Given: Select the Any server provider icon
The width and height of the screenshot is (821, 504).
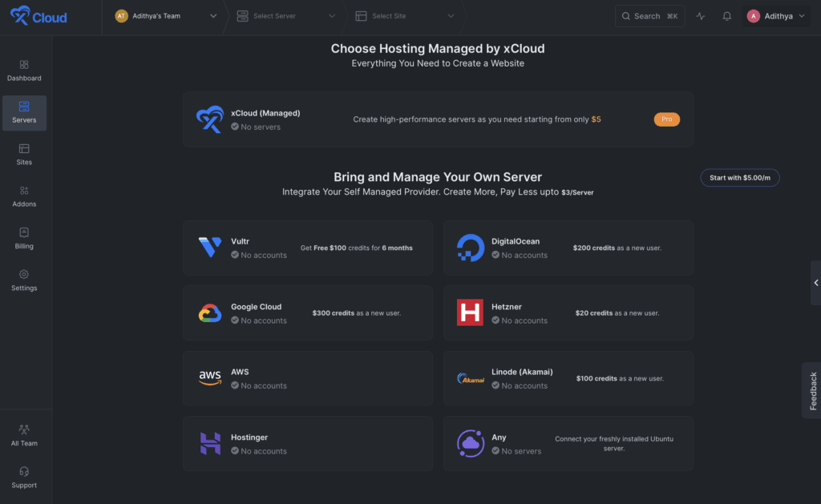Looking at the screenshot, I should click(x=470, y=443).
